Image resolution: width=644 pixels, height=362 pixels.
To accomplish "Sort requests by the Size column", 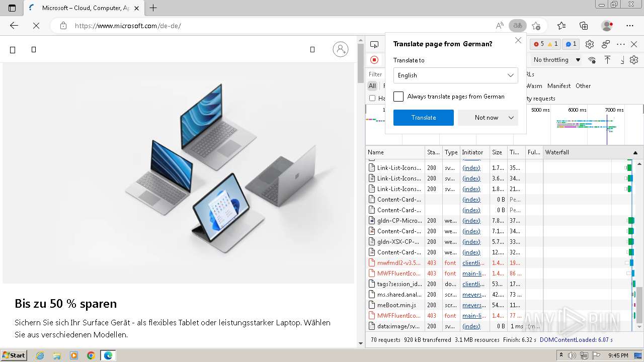I will (499, 152).
